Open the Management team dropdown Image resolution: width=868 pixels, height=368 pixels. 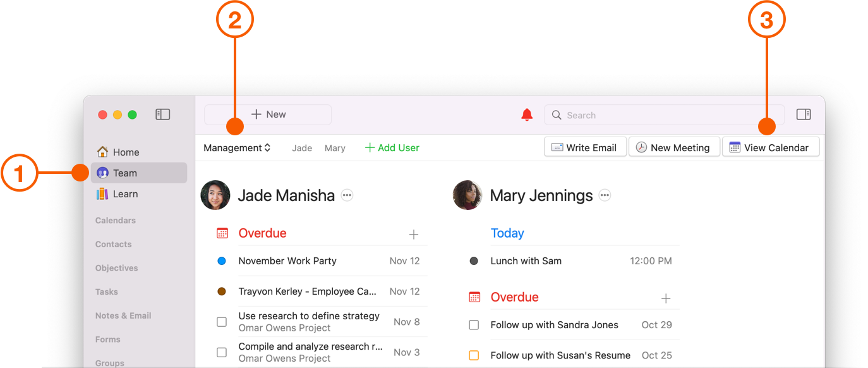coord(237,148)
